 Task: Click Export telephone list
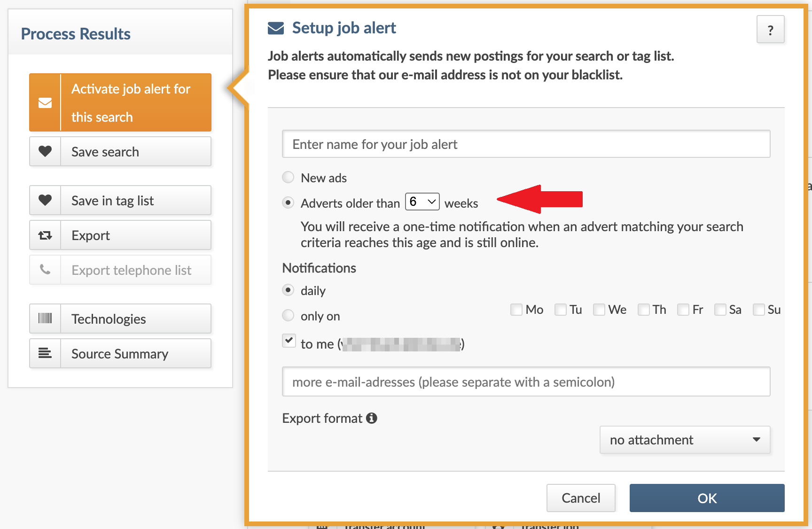click(x=120, y=270)
